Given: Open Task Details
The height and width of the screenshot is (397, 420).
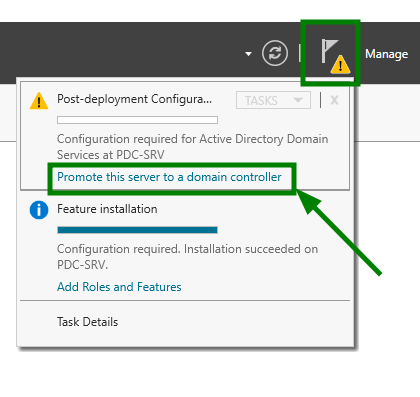Looking at the screenshot, I should tap(87, 322).
